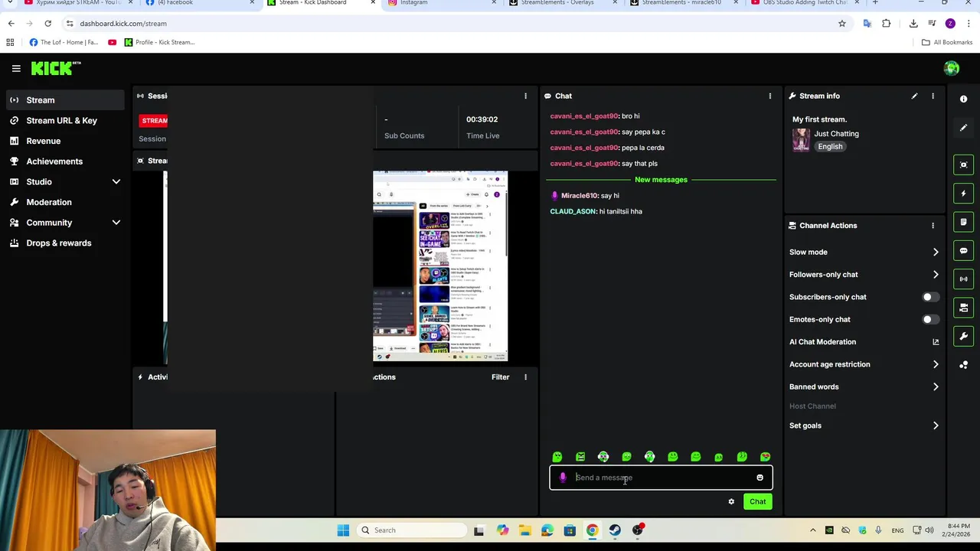Click the pencil icon in right toolbar
Screen dimensions: 980x551
click(963, 128)
